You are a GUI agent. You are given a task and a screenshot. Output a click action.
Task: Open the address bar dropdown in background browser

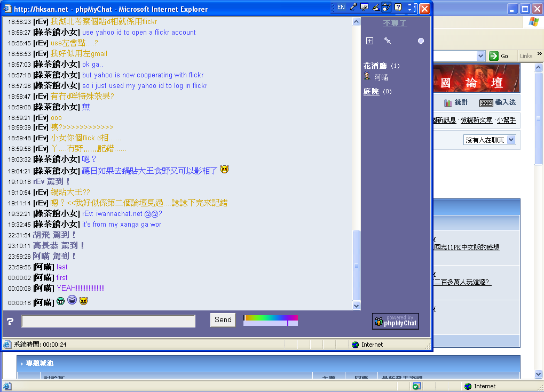click(480, 56)
